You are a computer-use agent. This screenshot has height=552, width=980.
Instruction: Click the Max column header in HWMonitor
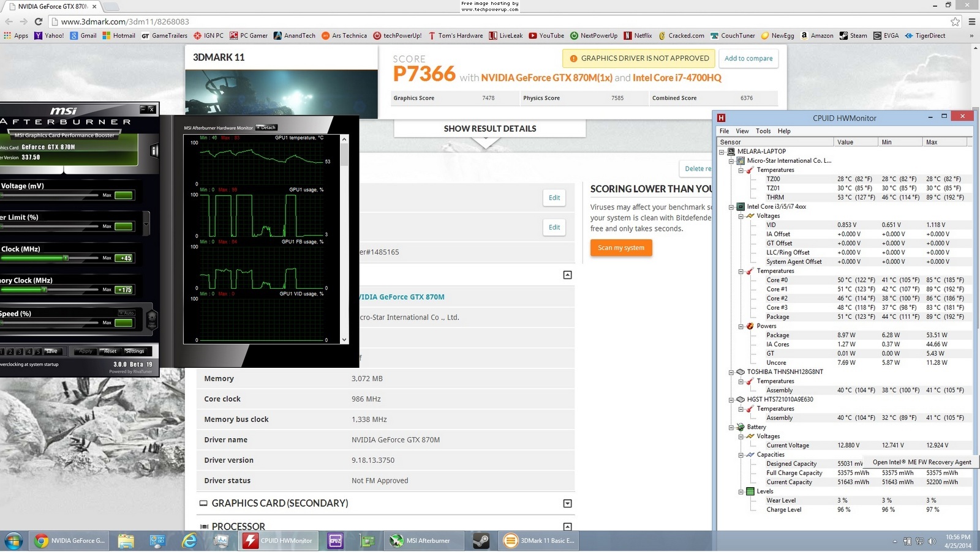coord(944,142)
